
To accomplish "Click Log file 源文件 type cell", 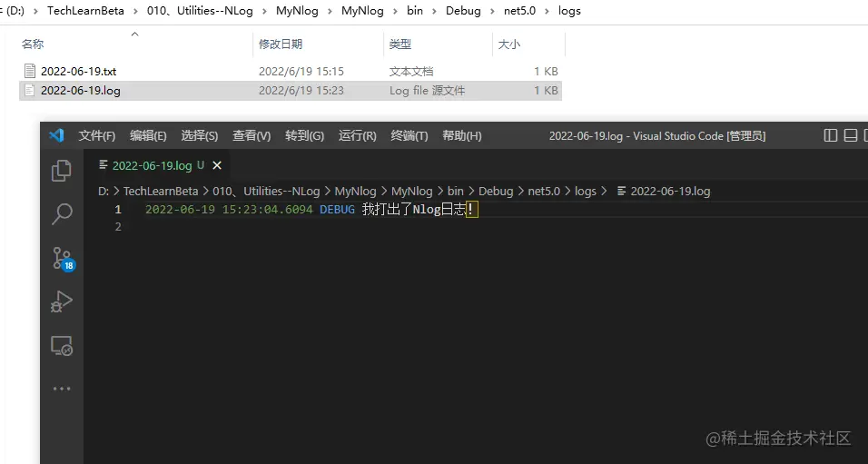I will (x=427, y=90).
